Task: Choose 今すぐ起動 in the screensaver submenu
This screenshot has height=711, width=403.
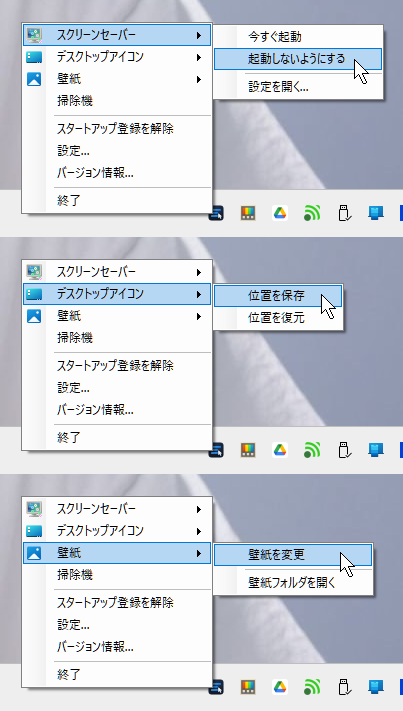Action: click(298, 37)
